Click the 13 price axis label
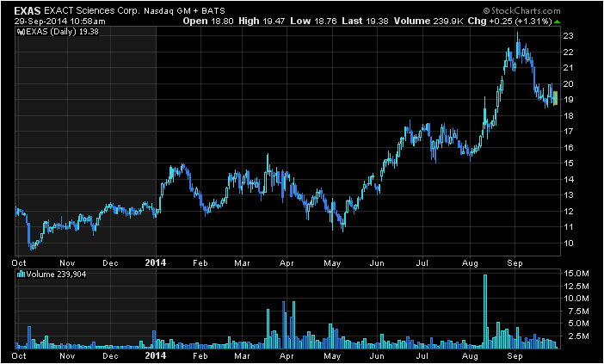Viewport: 604px width, 364px height. [569, 195]
